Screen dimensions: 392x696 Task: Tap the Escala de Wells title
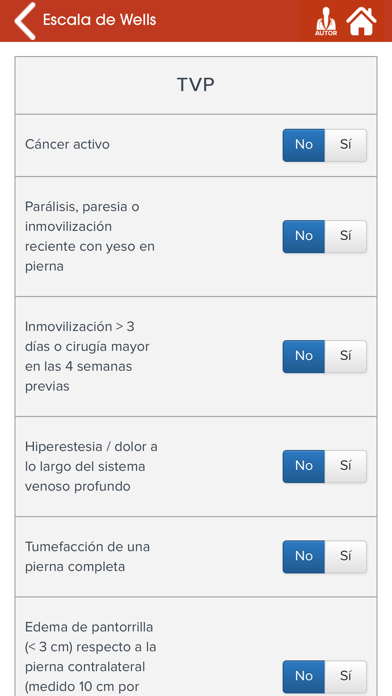99,20
